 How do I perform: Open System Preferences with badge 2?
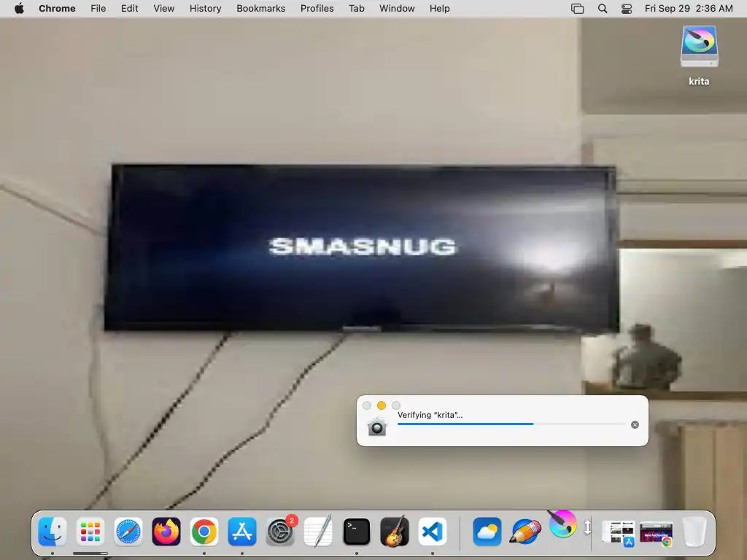point(280,532)
